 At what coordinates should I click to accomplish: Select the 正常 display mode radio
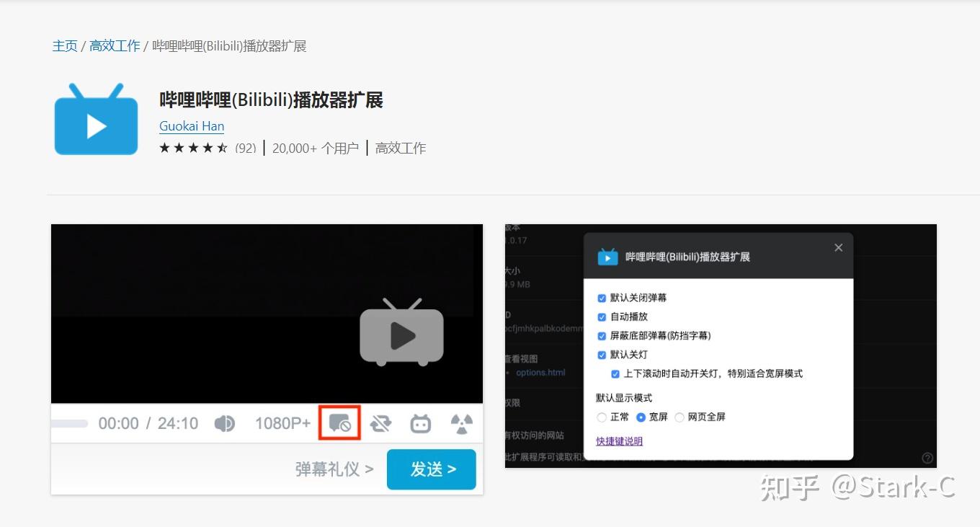(x=601, y=417)
